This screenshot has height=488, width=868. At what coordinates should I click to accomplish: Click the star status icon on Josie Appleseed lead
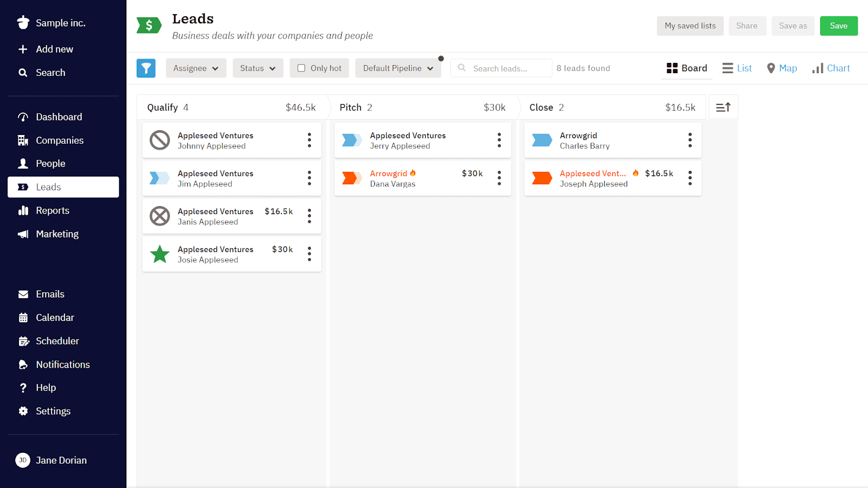click(x=159, y=254)
